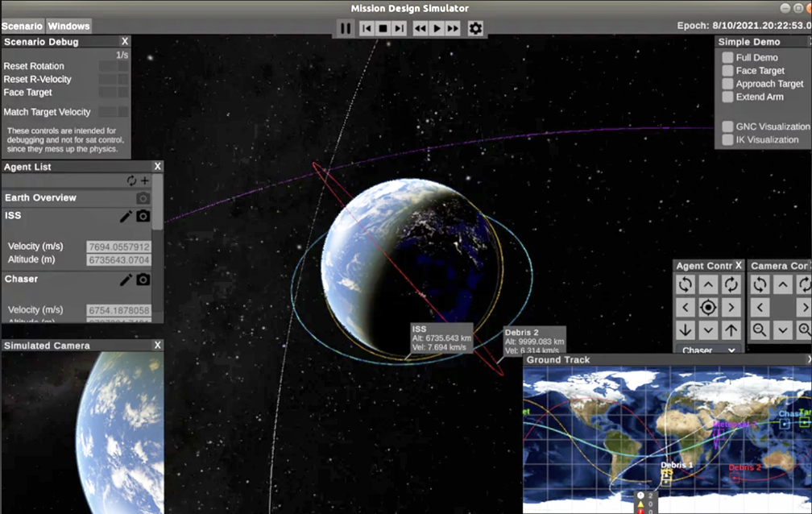Rotate camera counterclockwise in Camera Control
812x514 pixels.
760,284
